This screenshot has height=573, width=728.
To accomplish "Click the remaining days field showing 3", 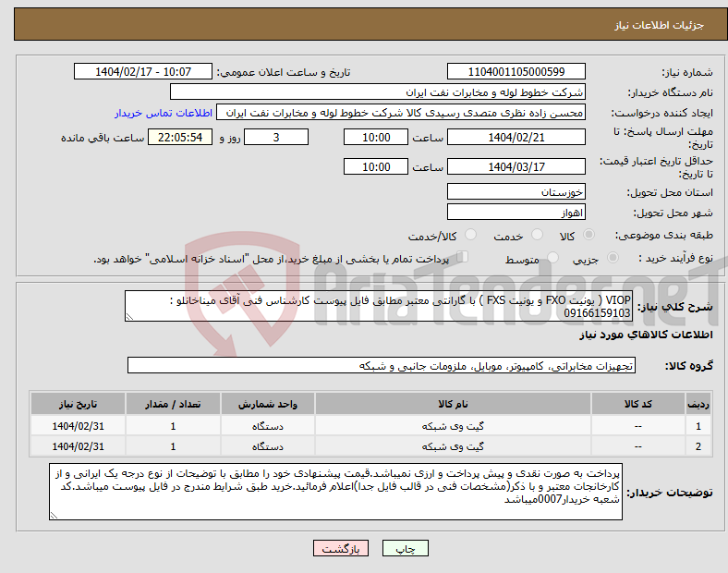I will [x=276, y=138].
